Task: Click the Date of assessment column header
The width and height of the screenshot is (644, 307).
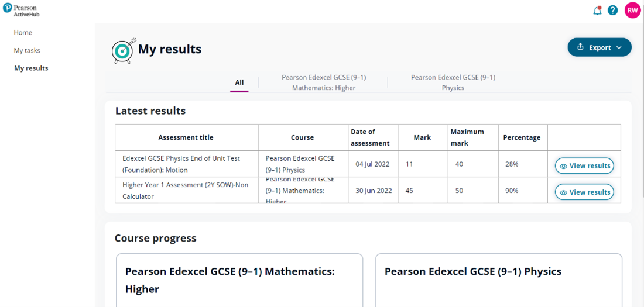Action: point(369,137)
